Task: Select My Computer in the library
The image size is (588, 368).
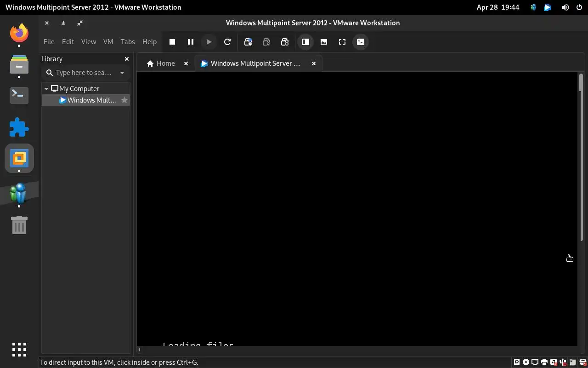Action: point(79,88)
